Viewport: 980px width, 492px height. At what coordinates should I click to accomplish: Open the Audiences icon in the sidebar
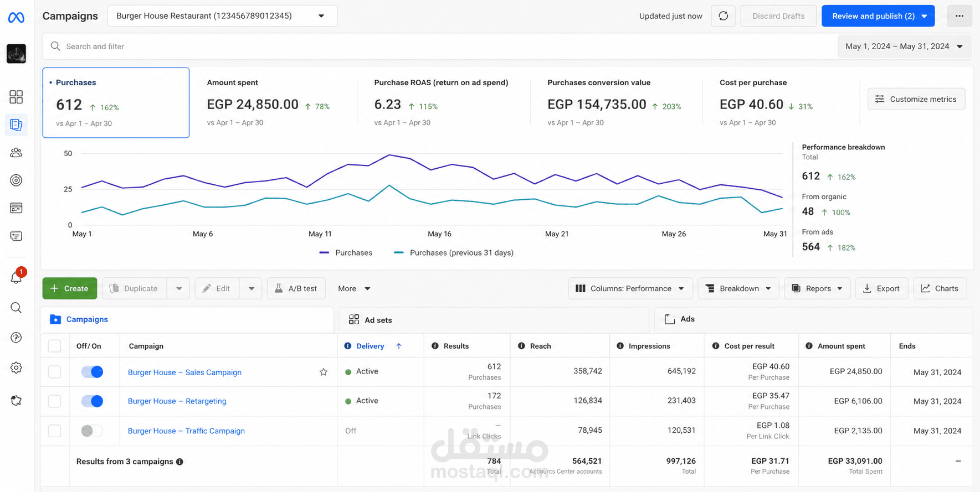(16, 152)
